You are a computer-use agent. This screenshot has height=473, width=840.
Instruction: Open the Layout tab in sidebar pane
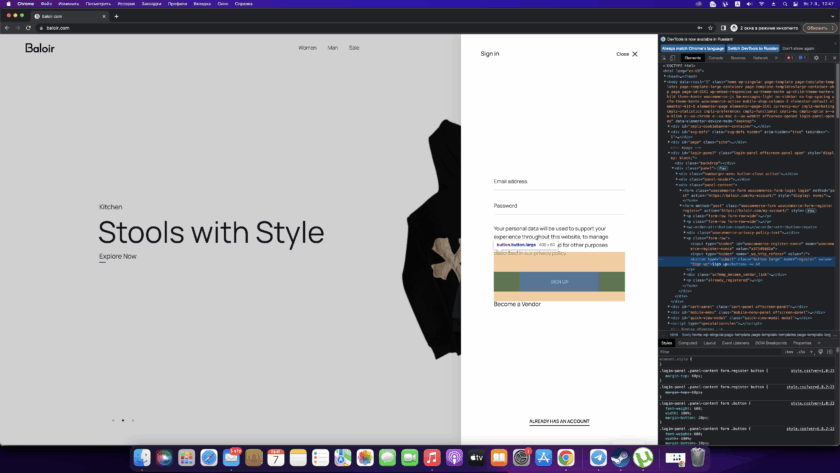[710, 343]
